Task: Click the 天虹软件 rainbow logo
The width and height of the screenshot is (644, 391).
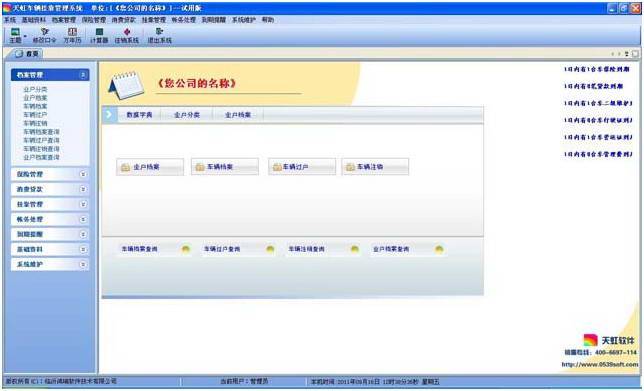Action: click(x=591, y=340)
